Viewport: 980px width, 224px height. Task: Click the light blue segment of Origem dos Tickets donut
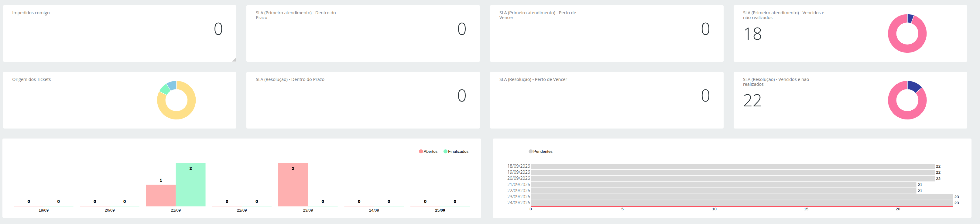pyautogui.click(x=172, y=85)
